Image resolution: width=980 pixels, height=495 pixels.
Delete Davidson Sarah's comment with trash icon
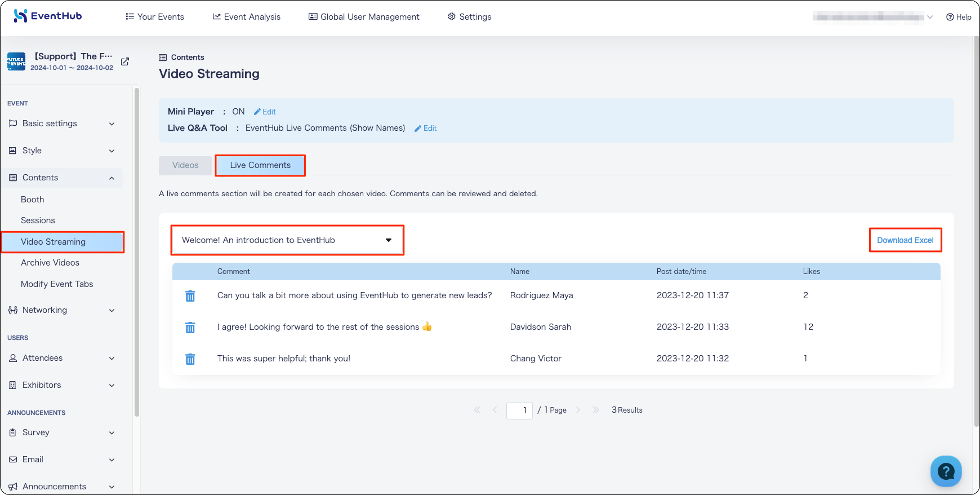pos(190,328)
